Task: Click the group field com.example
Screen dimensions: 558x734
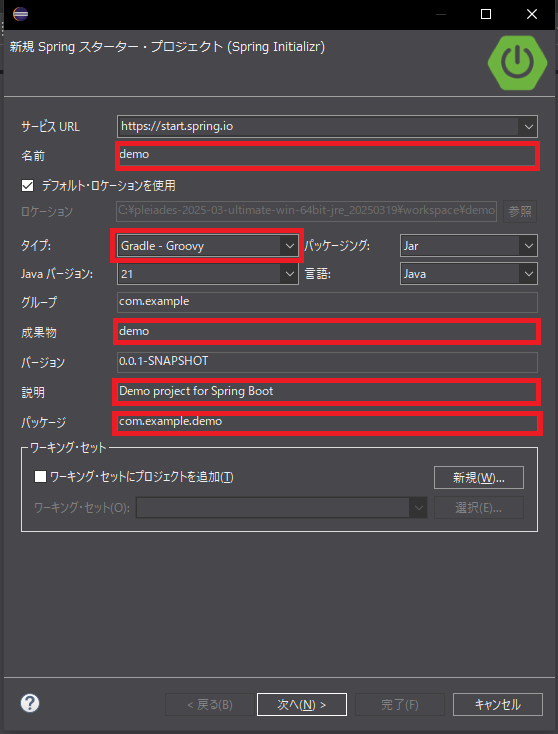Action: (x=327, y=302)
